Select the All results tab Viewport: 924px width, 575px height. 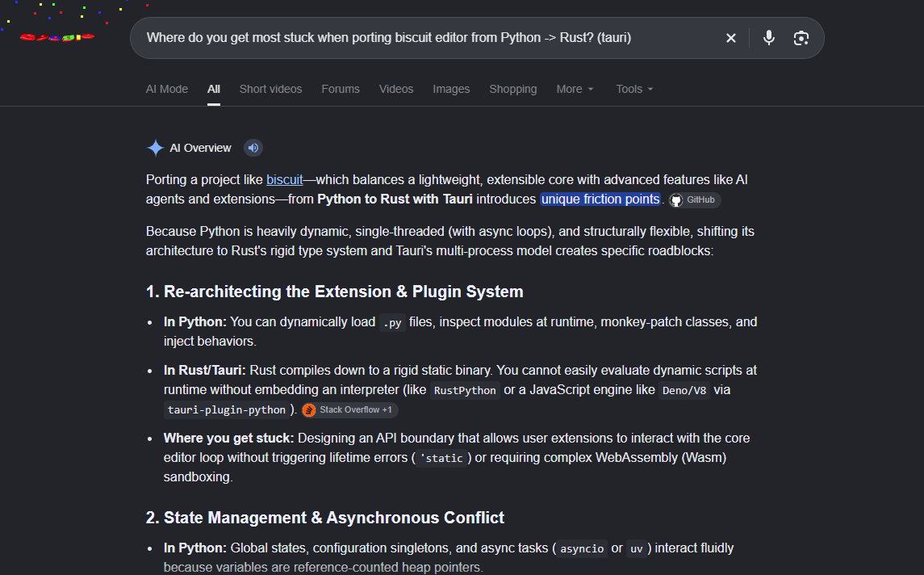tap(213, 89)
